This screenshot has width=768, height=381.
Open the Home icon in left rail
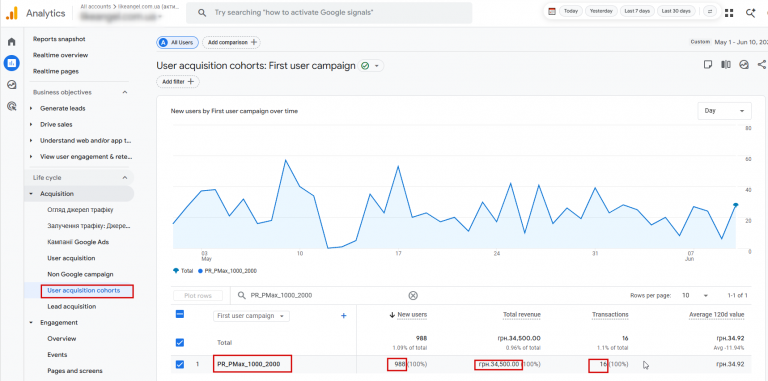[x=11, y=42]
